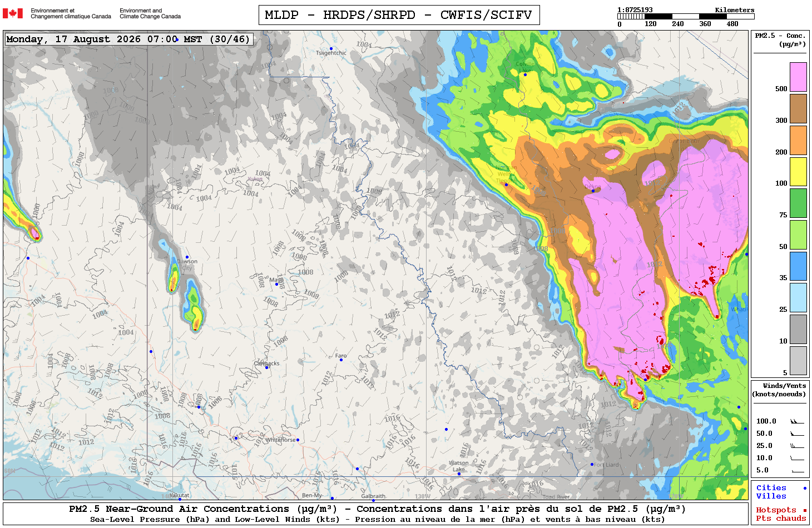The width and height of the screenshot is (812, 528).
Task: Select the yellow 100-200 legend swatch
Action: coord(798,172)
